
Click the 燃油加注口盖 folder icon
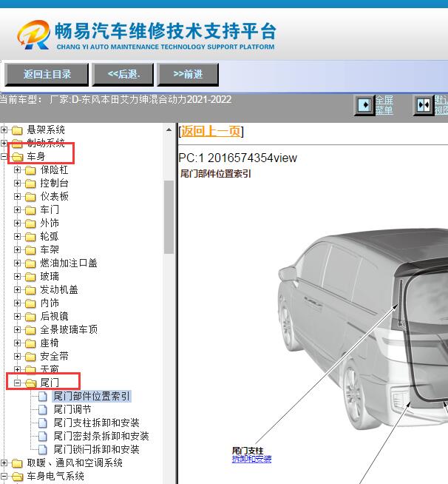[x=30, y=263]
